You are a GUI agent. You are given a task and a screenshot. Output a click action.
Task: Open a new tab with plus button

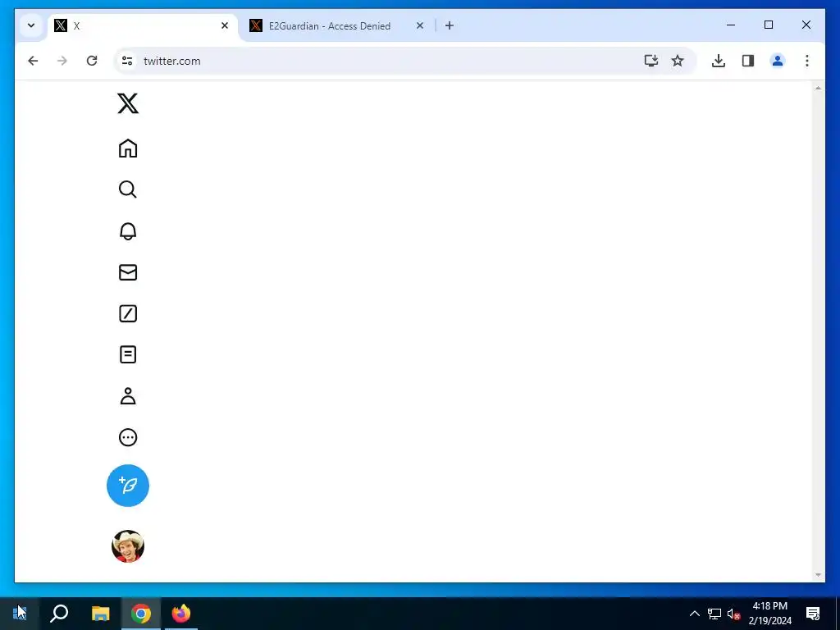coord(450,25)
